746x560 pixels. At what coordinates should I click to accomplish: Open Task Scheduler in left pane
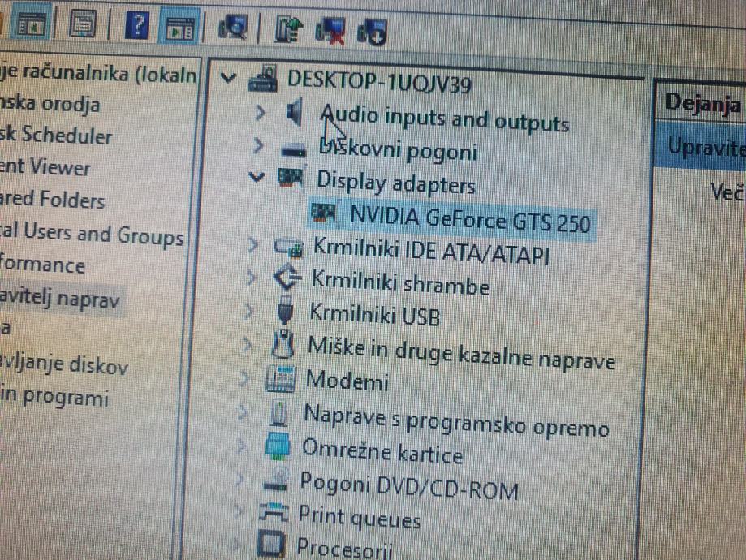pyautogui.click(x=57, y=136)
